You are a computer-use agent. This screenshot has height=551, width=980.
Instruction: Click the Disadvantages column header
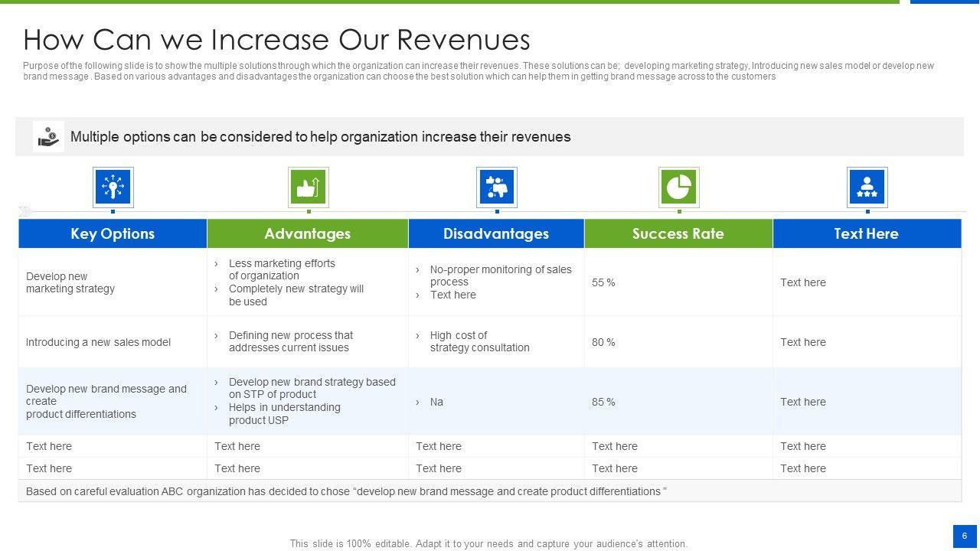pos(496,233)
